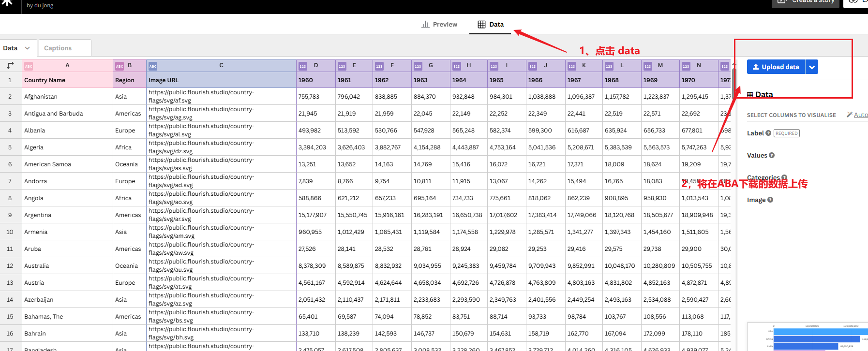Image resolution: width=868 pixels, height=351 pixels.
Task: Select column A header
Action: 67,66
